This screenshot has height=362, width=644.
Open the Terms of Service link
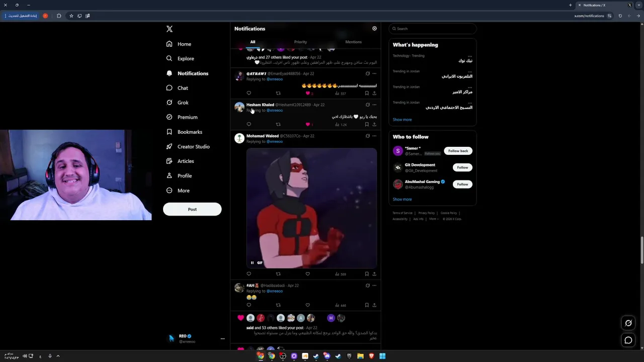403,213
